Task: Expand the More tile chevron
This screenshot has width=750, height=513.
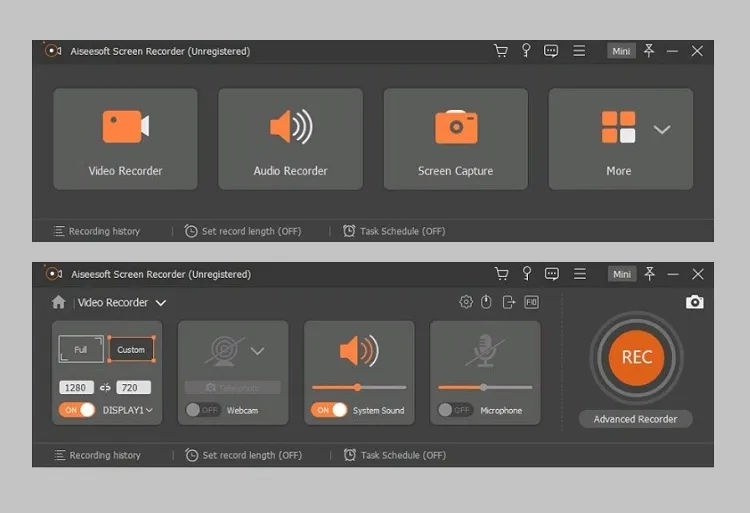Action: pos(661,129)
